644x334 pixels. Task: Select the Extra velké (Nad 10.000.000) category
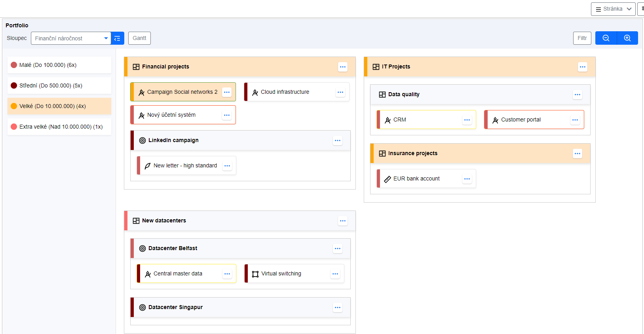[59, 127]
